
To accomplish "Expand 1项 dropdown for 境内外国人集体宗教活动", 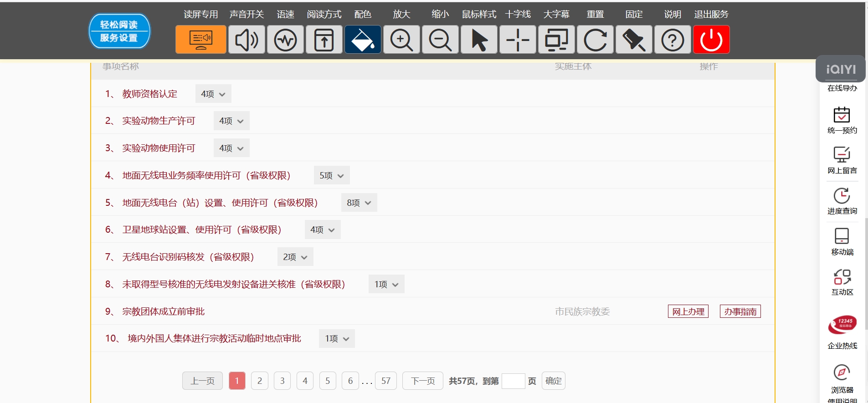I will [337, 338].
